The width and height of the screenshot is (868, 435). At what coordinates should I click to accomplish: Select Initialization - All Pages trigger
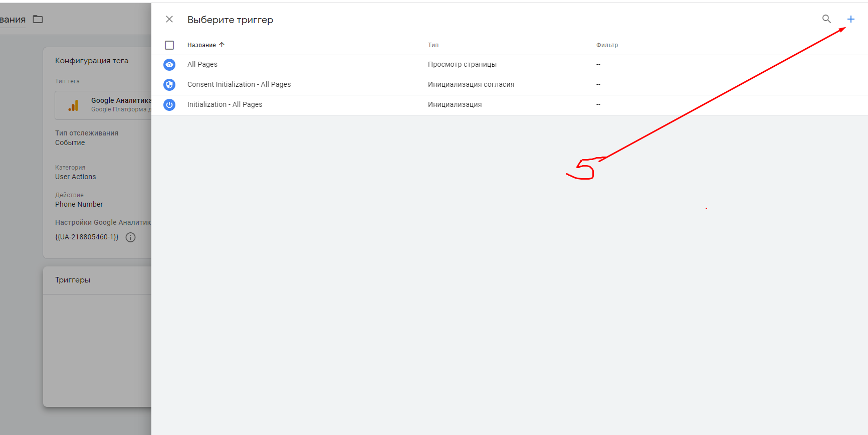(x=225, y=104)
